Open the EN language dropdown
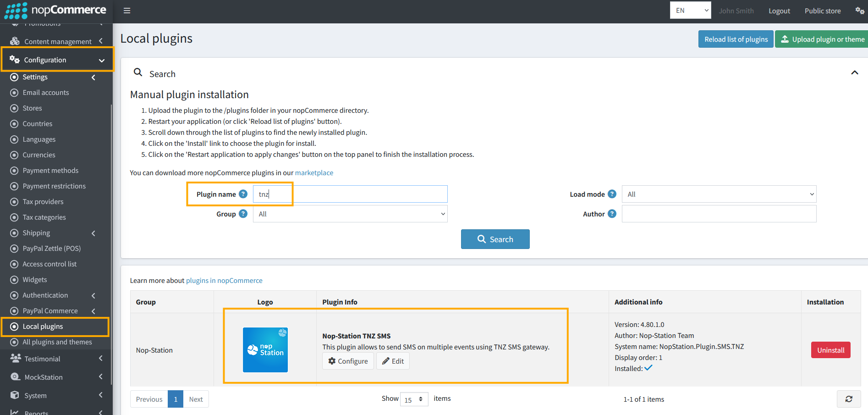868x415 pixels. point(690,10)
